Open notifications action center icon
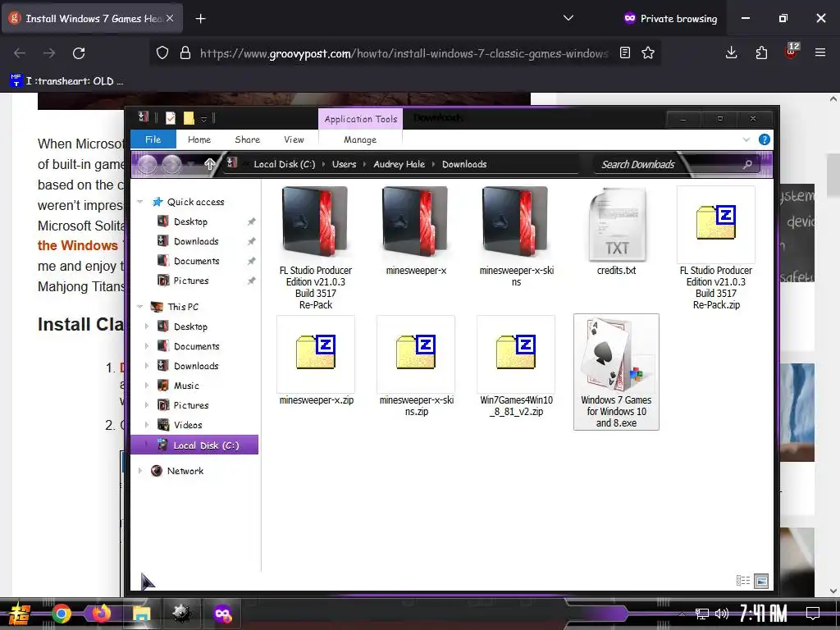This screenshot has width=840, height=630. click(813, 614)
